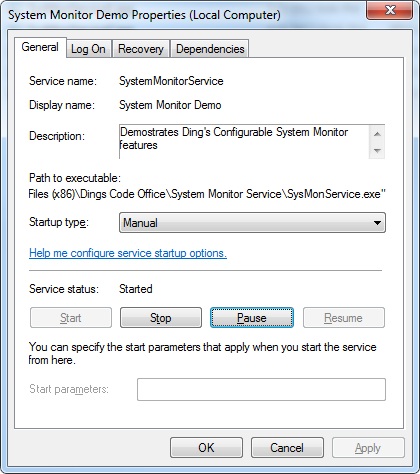Open the Startup type combo box
The width and height of the screenshot is (420, 474).
(252, 222)
